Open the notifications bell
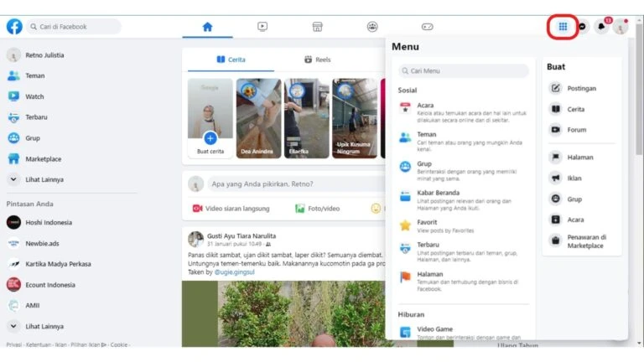 point(601,27)
